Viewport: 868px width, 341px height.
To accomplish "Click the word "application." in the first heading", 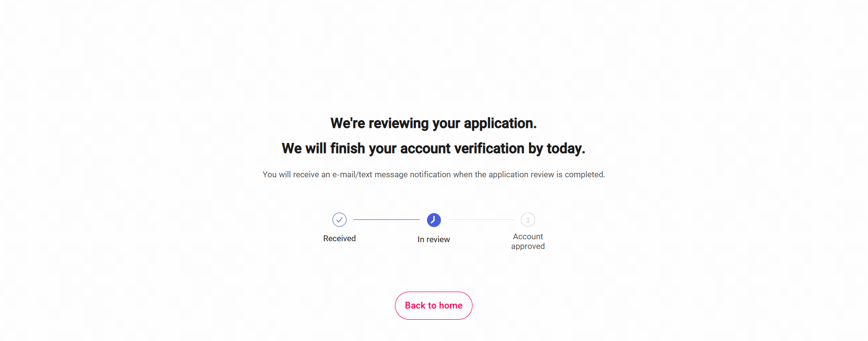I will 500,124.
